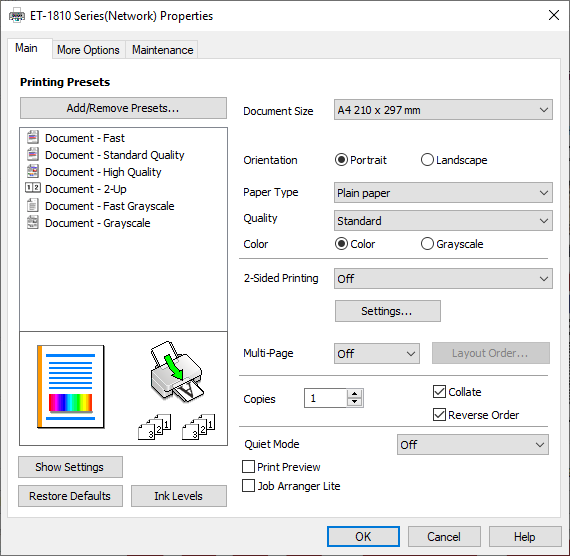
Task: Uncheck the Reverse Order checkbox
Action: pos(439,415)
